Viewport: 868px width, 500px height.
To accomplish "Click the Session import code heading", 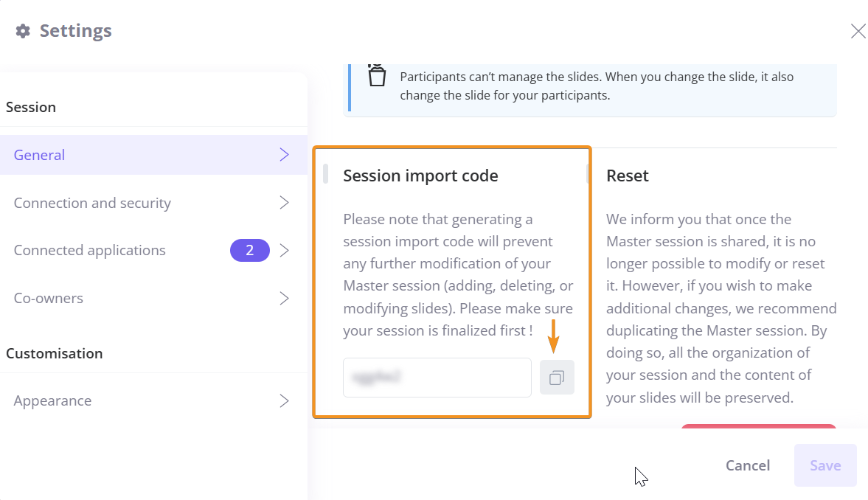I will [x=420, y=176].
